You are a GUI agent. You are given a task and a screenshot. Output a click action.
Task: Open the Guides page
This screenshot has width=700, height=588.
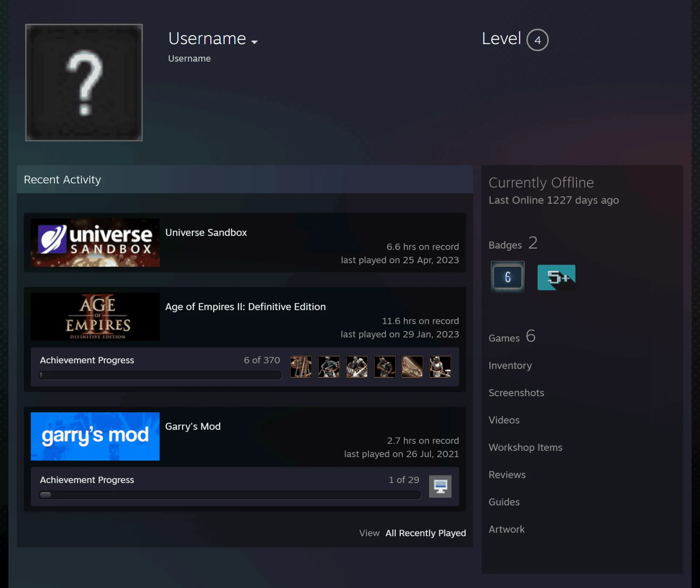(x=504, y=502)
